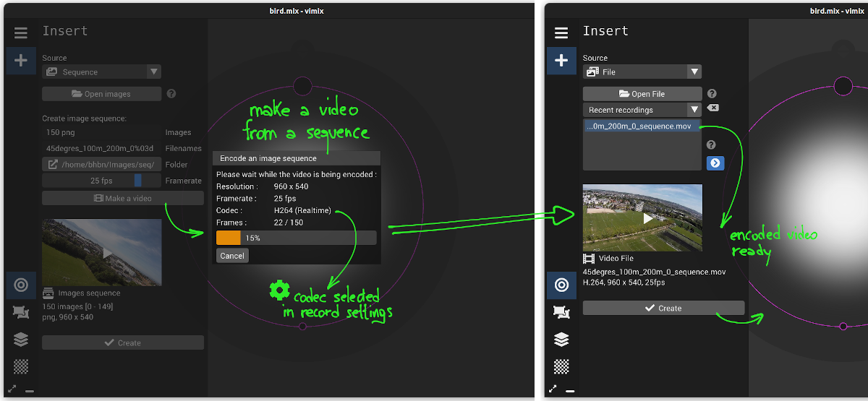This screenshot has height=401, width=868.
Task: Open the Recent recordings dropdown
Action: (642, 110)
